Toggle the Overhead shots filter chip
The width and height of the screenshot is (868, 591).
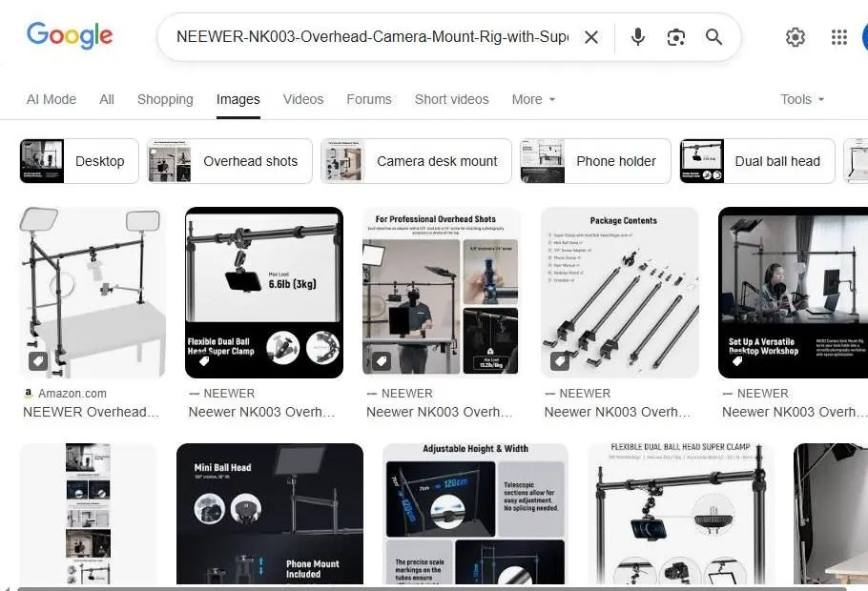tap(229, 161)
